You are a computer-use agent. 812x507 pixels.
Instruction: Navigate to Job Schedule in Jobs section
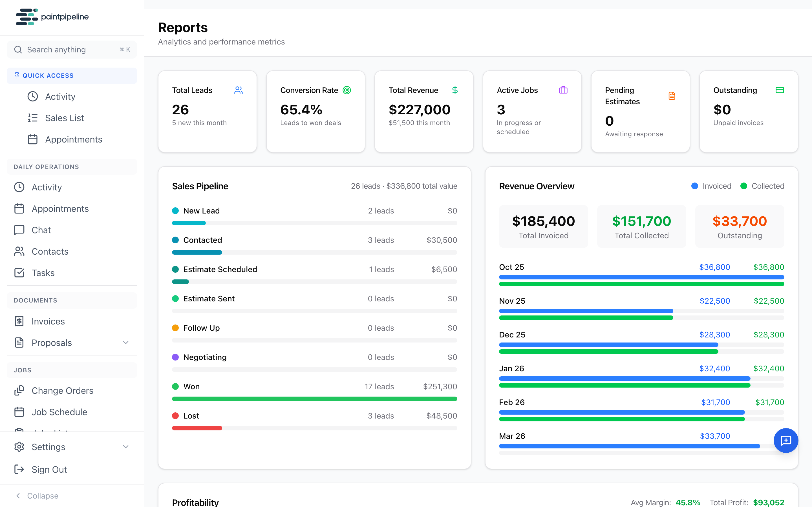click(59, 412)
